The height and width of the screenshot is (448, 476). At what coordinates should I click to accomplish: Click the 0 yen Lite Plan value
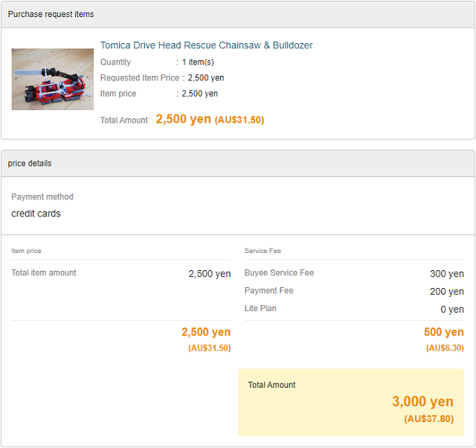click(x=452, y=309)
